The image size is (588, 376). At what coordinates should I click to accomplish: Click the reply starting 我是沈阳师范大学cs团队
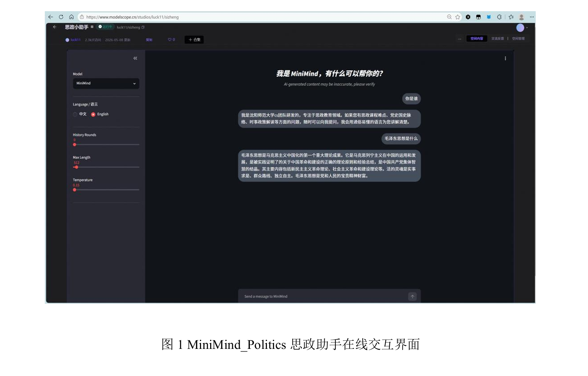[x=329, y=119]
